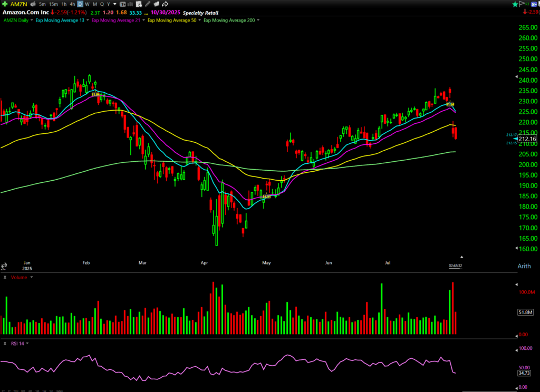Click the notes icon in toolbar
Viewport: 540px width, 392px height.
point(156,4)
